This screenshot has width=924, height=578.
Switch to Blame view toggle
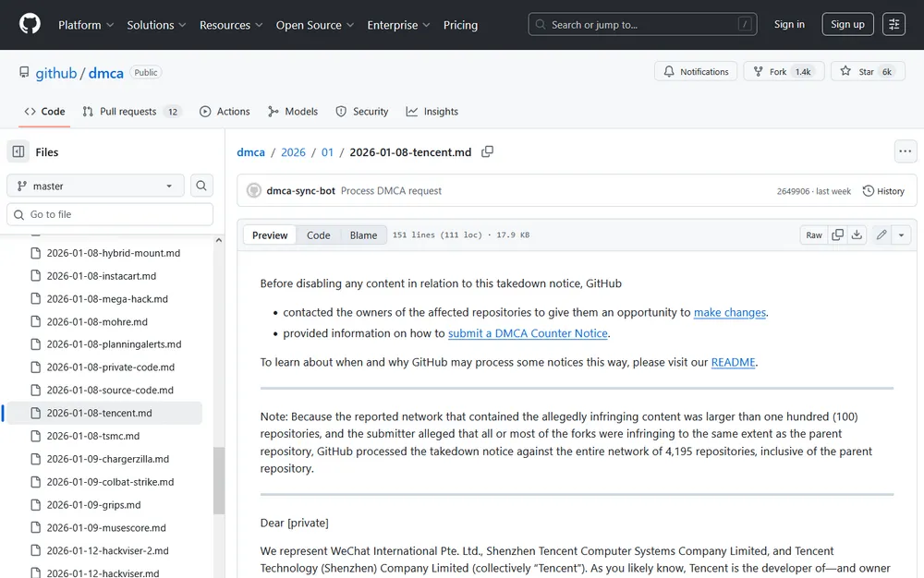(x=363, y=235)
